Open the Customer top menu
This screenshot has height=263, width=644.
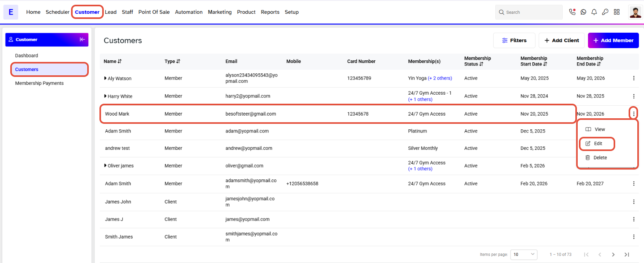87,12
